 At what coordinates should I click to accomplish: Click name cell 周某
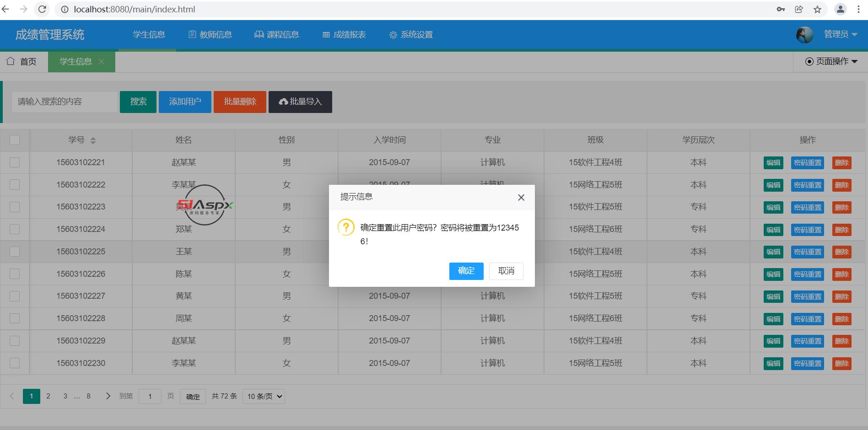pyautogui.click(x=184, y=318)
